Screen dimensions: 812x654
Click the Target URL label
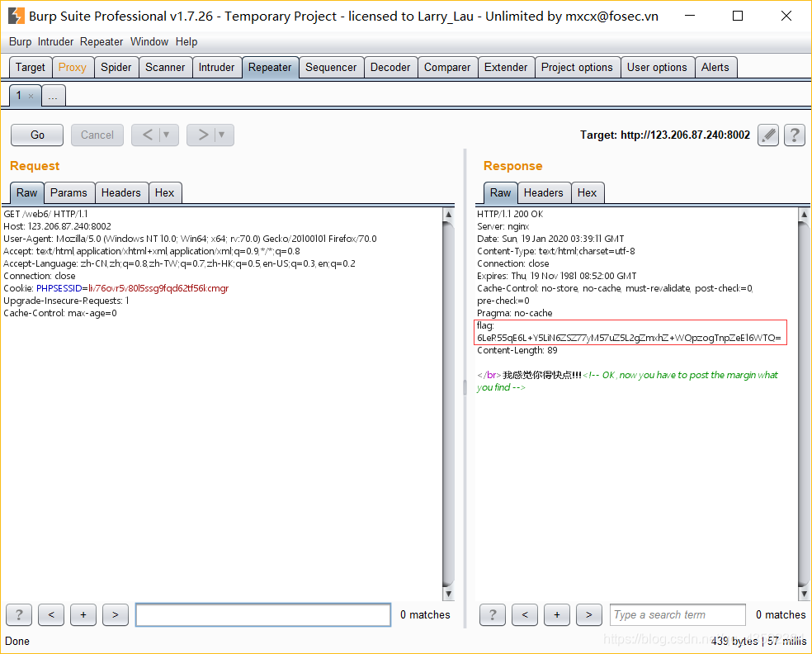[665, 135]
